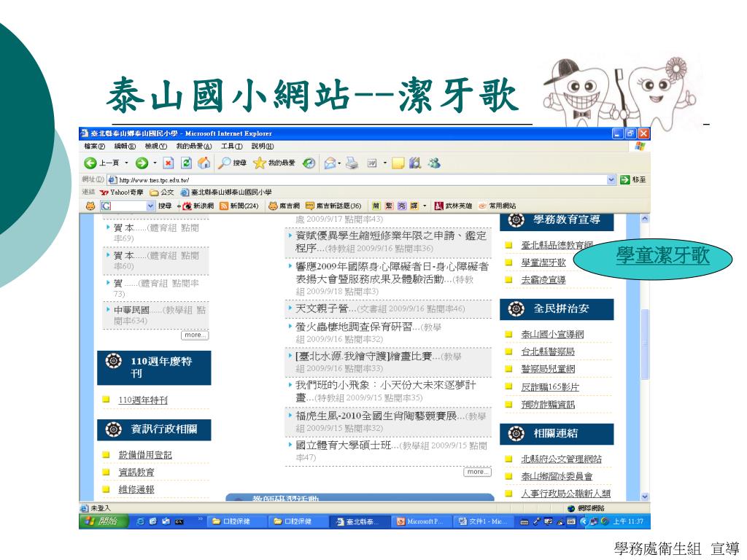Click the 完 toolbar icon
The image size is (747, 560).
402,206
